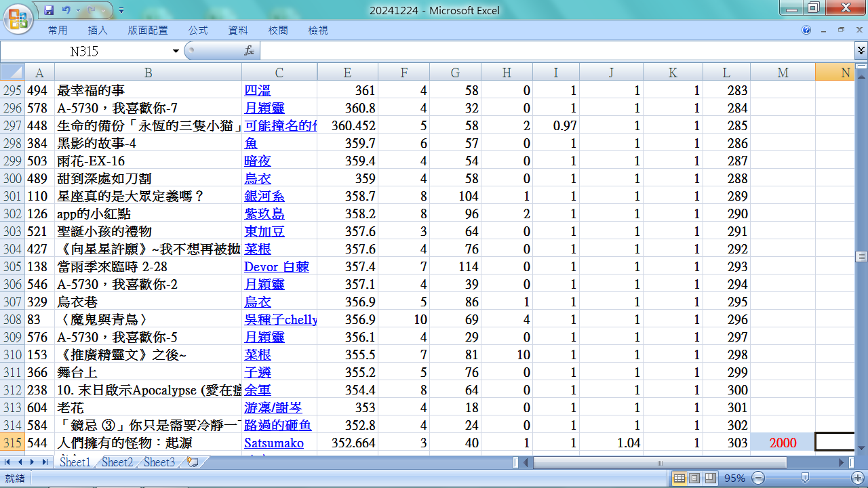Open the undo history dropdown arrow
868x488 pixels.
pyautogui.click(x=78, y=10)
